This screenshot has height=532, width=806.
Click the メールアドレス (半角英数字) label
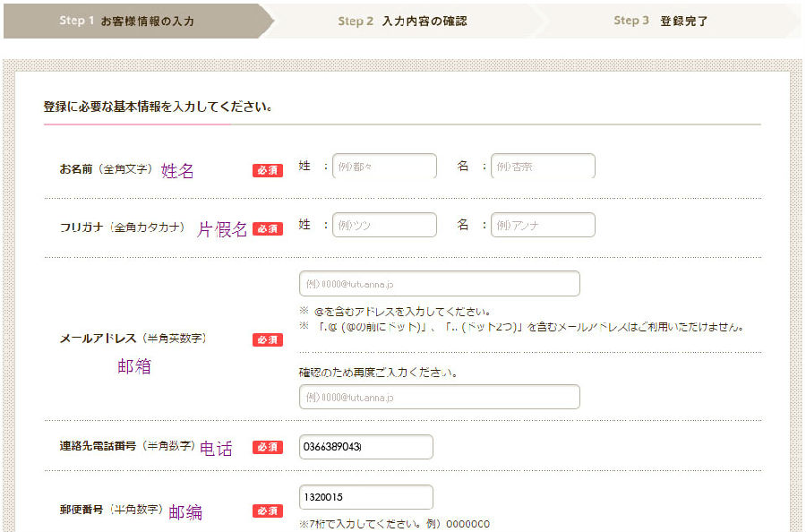133,339
